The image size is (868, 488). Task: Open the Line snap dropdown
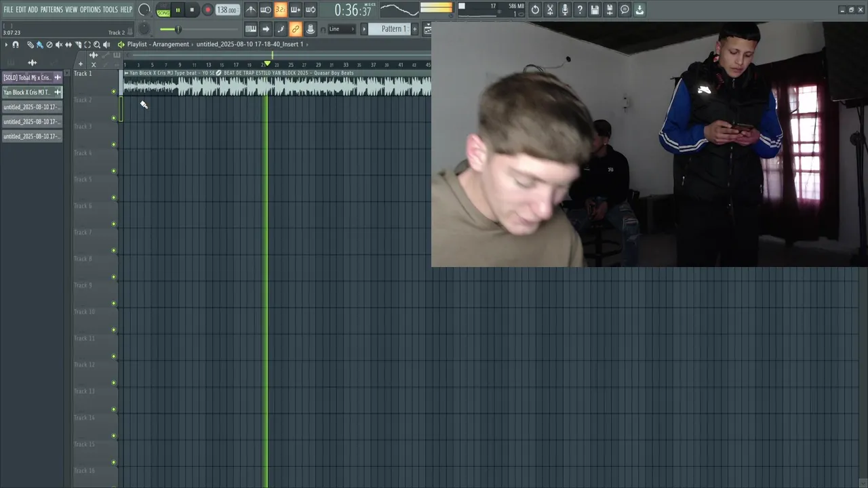[342, 29]
